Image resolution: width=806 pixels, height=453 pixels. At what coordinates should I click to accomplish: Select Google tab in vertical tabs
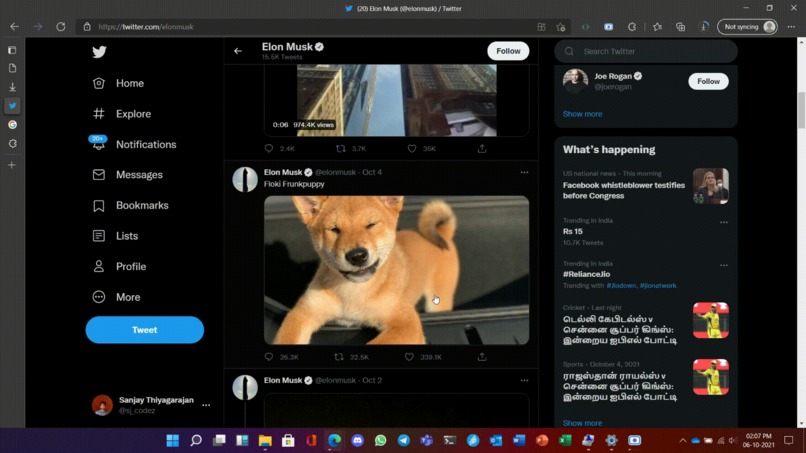point(12,124)
